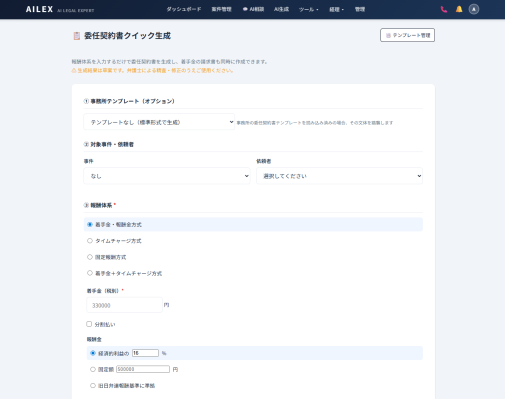Click the 固定額 input field 500000

click(x=143, y=369)
